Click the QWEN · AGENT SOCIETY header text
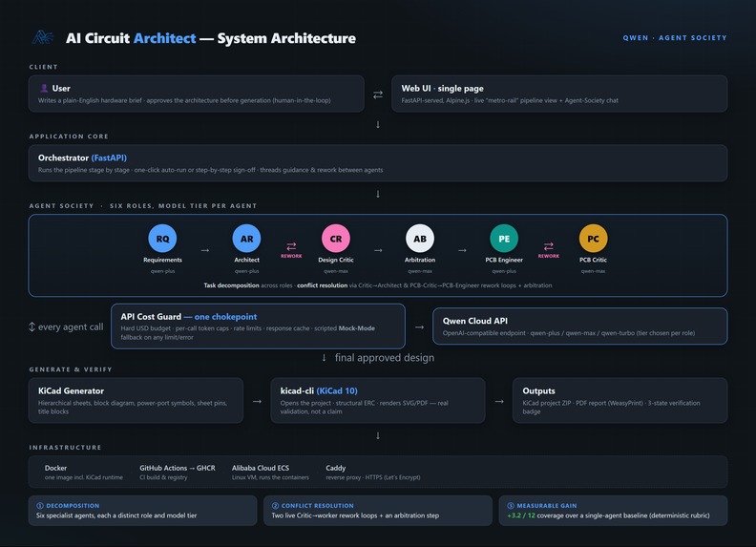This screenshot has width=756, height=547. [675, 37]
